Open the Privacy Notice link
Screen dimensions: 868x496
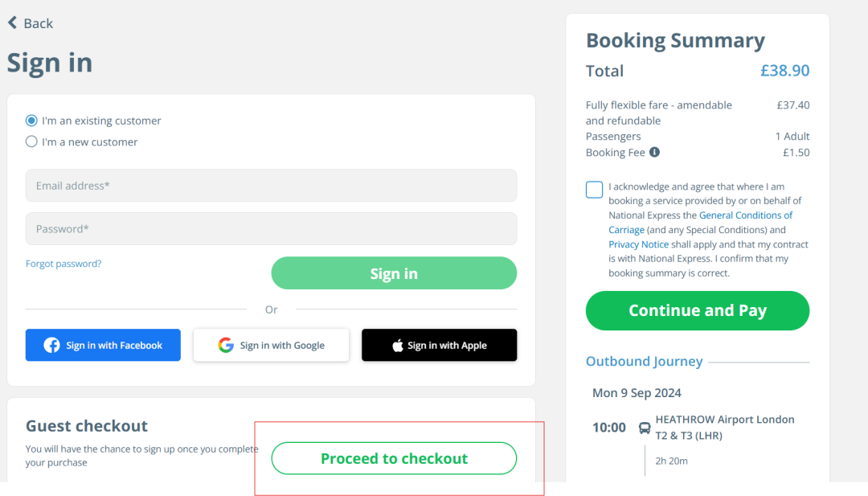click(638, 244)
